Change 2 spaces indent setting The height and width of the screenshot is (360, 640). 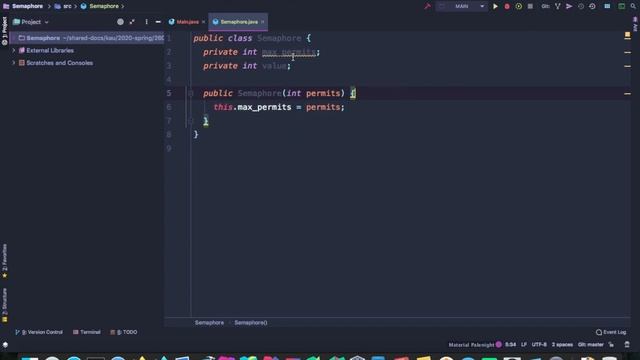point(562,345)
